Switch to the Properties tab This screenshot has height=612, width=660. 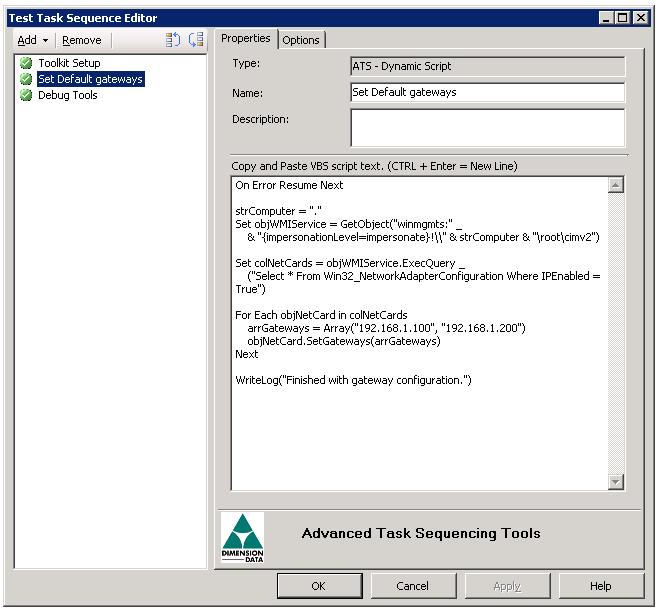tap(245, 38)
